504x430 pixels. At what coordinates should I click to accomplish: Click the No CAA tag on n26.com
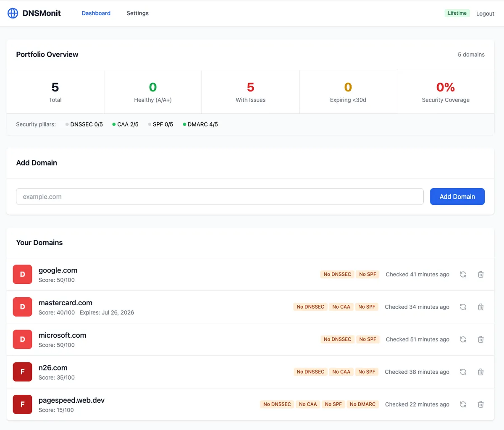341,372
